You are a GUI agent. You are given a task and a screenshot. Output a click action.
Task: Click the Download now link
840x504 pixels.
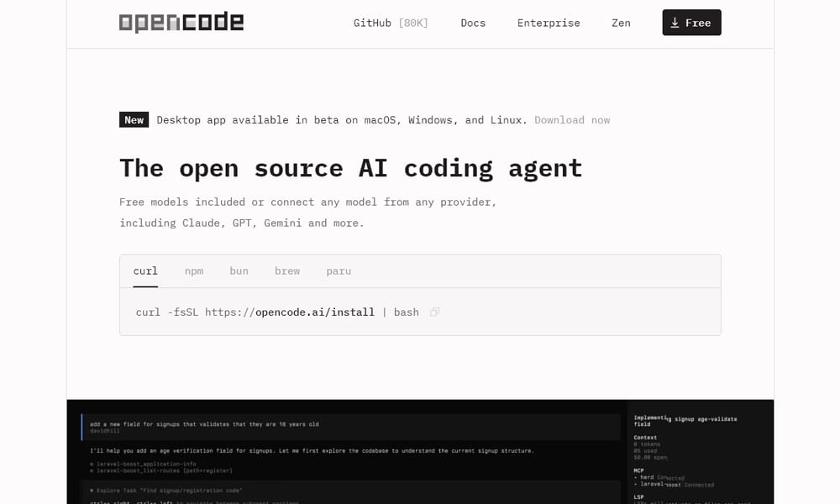click(572, 120)
